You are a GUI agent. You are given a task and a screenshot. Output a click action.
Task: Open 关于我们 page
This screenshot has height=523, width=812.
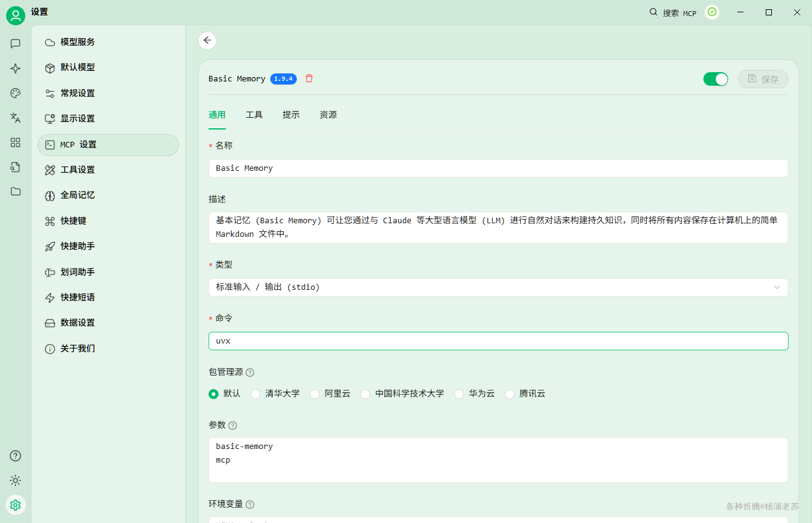(x=108, y=348)
